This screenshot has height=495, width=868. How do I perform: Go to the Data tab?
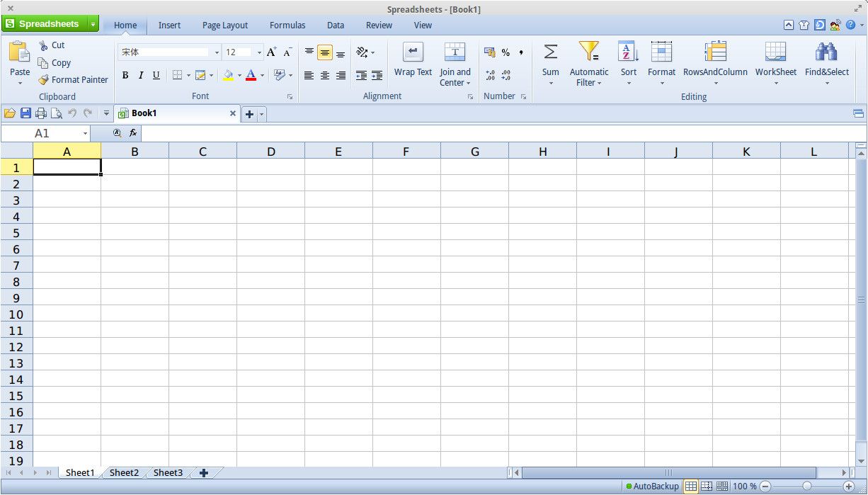[336, 25]
